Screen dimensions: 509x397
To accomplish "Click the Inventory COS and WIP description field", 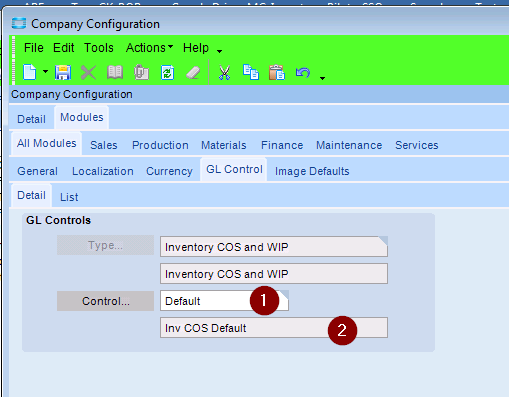I will click(274, 274).
